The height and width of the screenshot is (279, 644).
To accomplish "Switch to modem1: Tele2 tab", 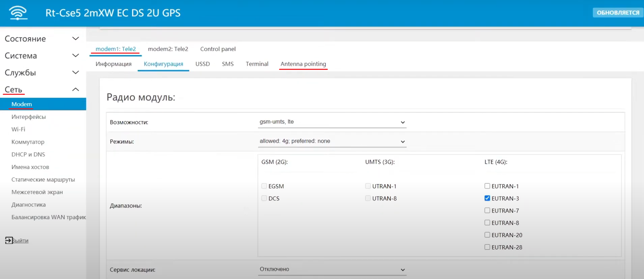I will (116, 49).
